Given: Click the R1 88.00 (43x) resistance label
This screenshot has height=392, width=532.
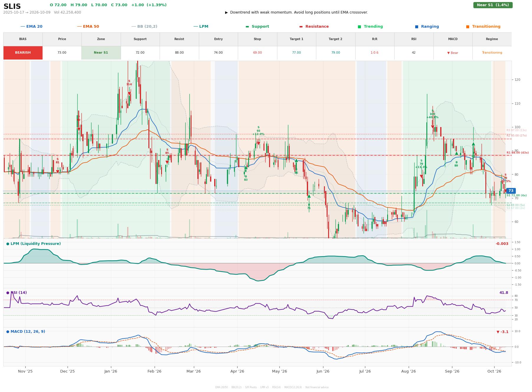Looking at the screenshot, I should click(518, 153).
